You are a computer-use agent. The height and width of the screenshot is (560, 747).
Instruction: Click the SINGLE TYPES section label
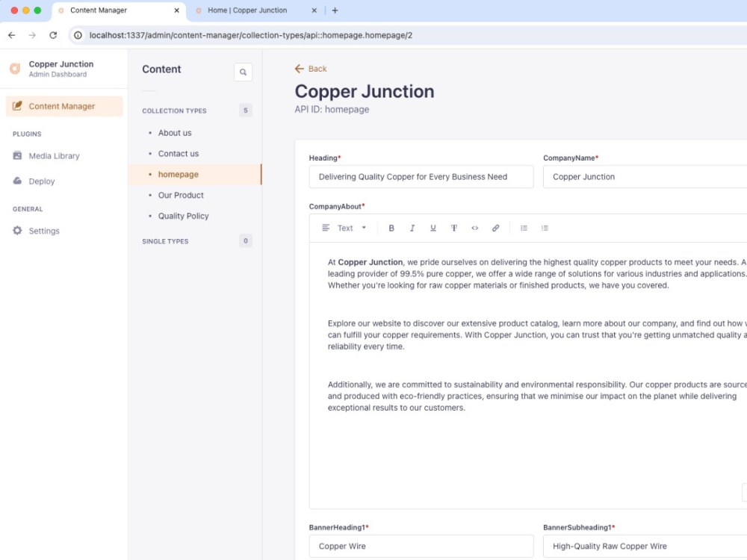165,241
